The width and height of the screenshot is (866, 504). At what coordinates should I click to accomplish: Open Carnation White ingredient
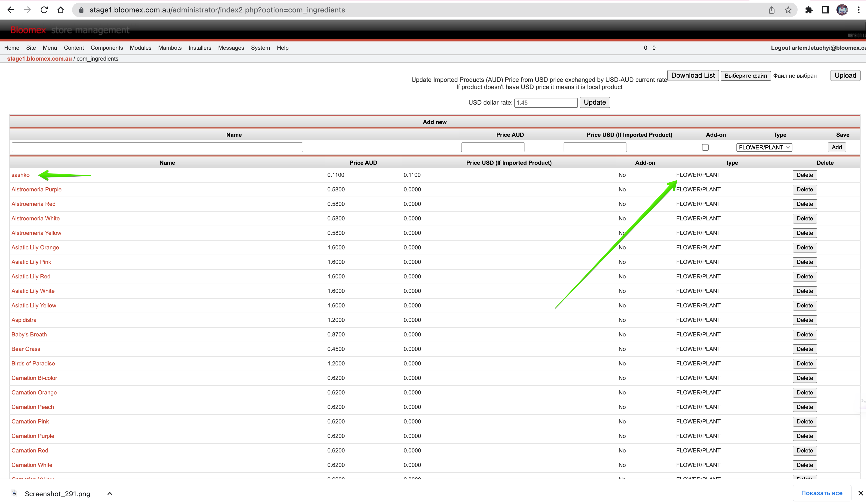pos(32,465)
